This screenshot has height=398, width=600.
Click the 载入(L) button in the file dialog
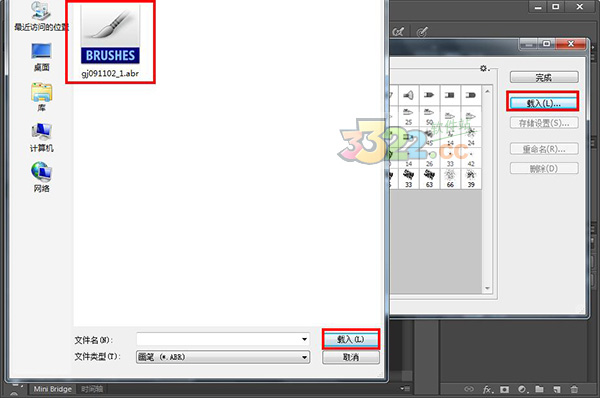coord(351,339)
